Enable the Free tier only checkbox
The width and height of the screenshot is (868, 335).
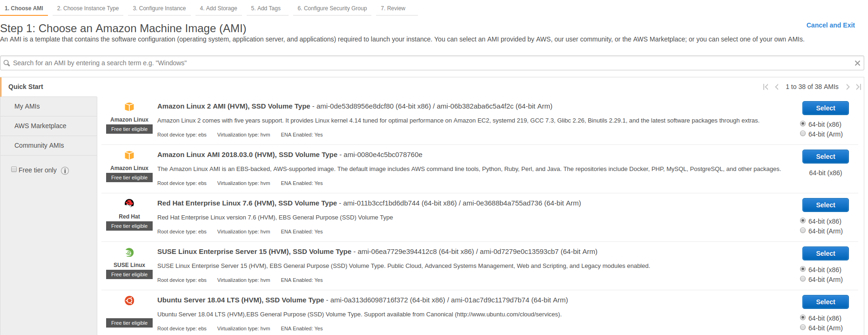14,170
